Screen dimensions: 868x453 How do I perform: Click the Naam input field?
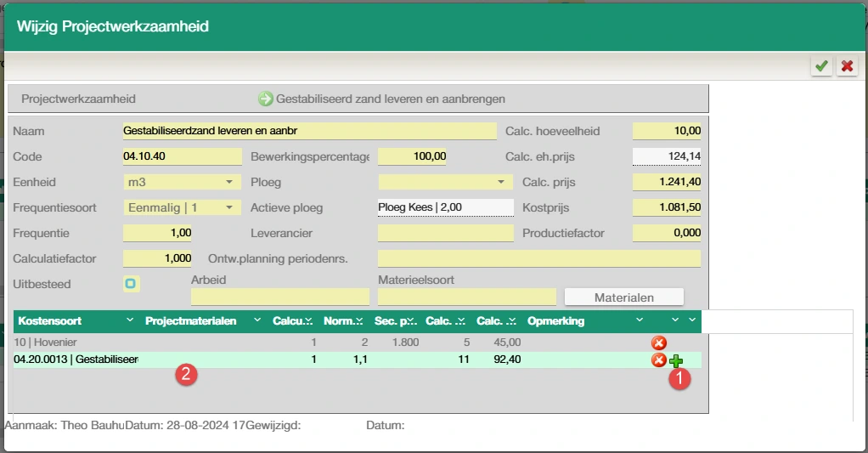[x=309, y=131]
